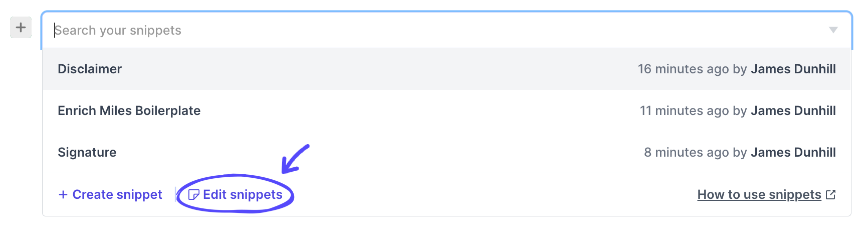This screenshot has width=868, height=233.
Task: Pick the Signature snippet
Action: tap(447, 152)
